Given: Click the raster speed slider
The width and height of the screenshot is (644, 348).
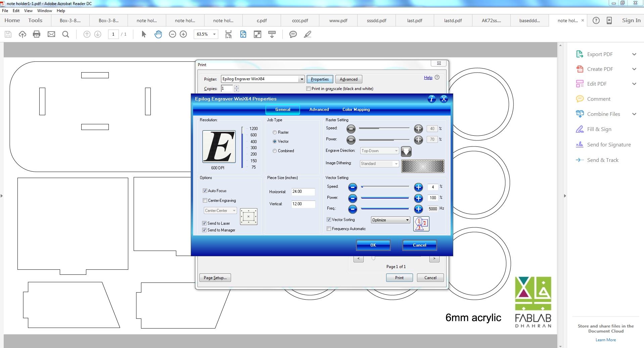Looking at the screenshot, I should (384, 128).
